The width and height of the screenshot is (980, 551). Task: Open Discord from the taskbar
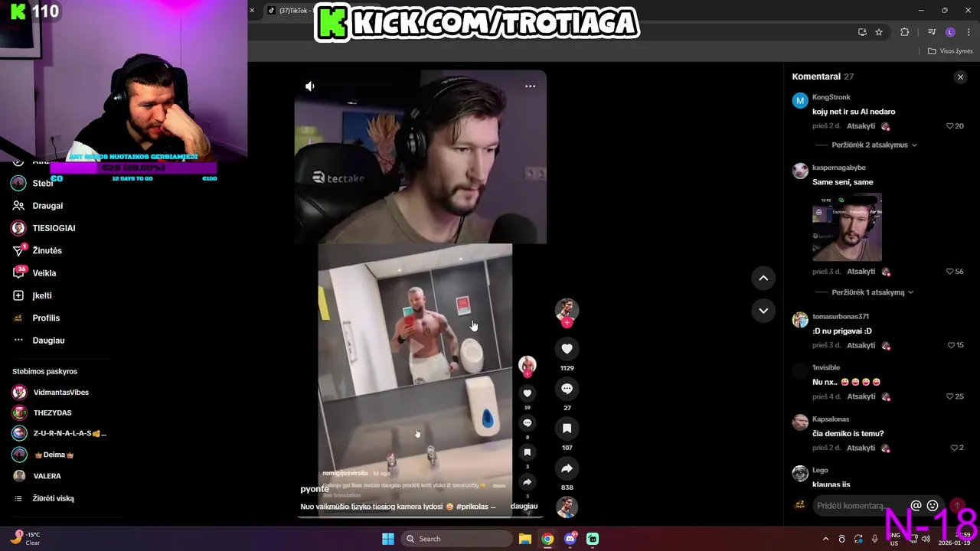[570, 539]
